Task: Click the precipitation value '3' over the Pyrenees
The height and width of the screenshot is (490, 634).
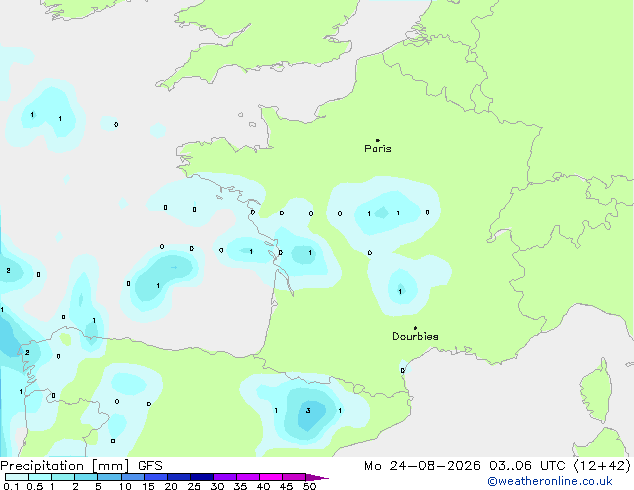Action: click(308, 411)
